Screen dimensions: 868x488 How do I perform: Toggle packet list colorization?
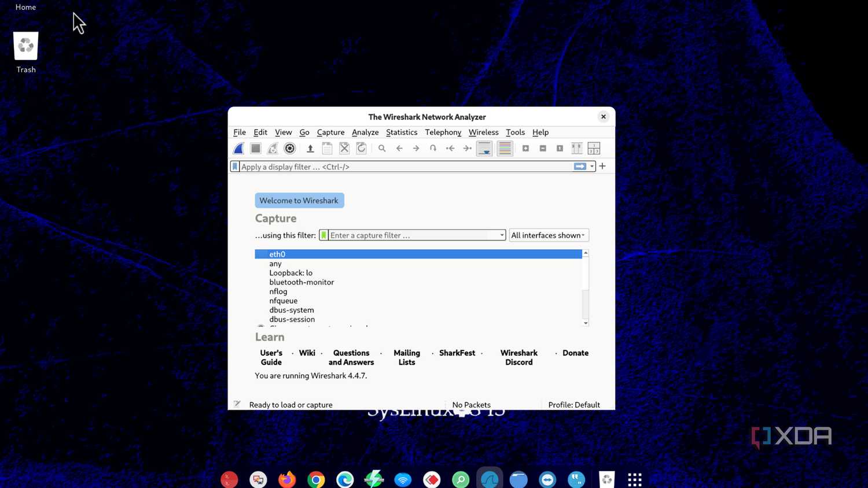coord(505,149)
